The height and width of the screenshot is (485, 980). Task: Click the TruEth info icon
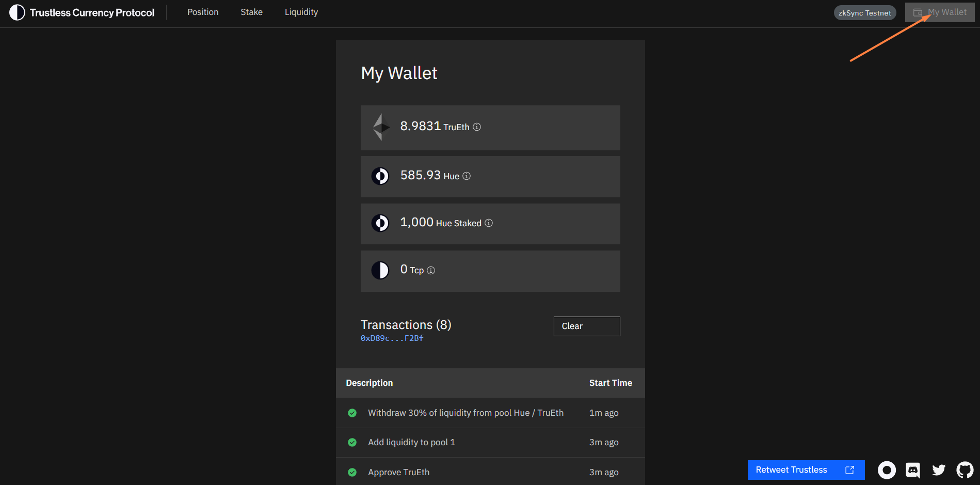(x=477, y=127)
